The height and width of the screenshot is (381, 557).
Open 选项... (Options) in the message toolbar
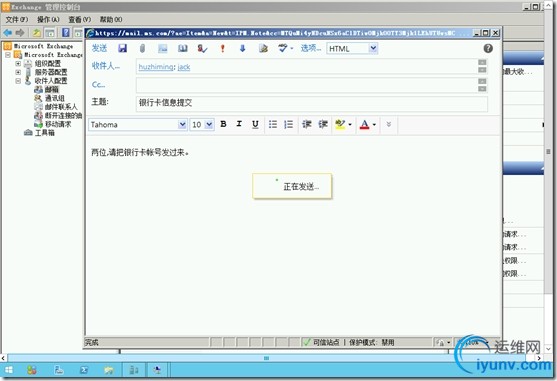coord(311,48)
